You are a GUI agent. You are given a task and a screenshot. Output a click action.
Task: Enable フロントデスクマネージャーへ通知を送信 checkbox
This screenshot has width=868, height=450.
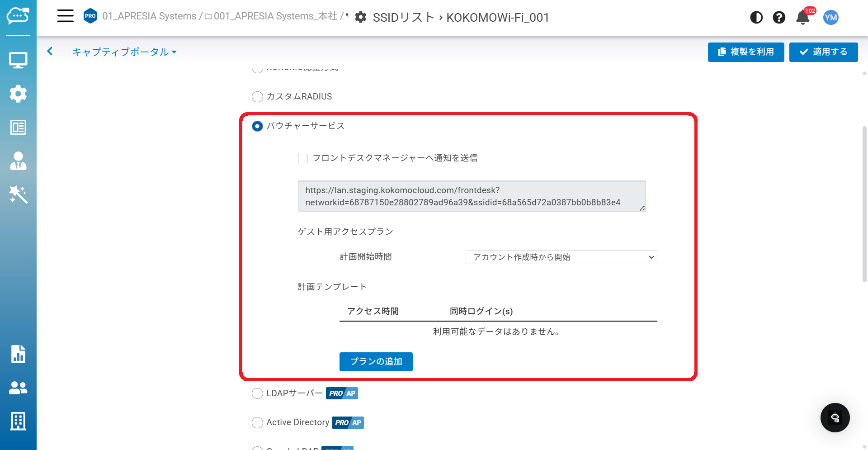pyautogui.click(x=303, y=158)
